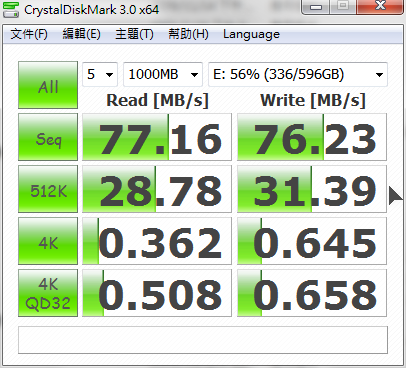Select Seq read result 77.16
This screenshot has width=406, height=368.
point(157,137)
